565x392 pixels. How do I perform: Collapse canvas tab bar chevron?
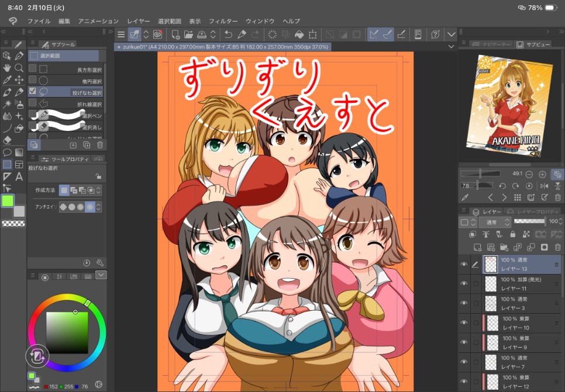(x=451, y=47)
